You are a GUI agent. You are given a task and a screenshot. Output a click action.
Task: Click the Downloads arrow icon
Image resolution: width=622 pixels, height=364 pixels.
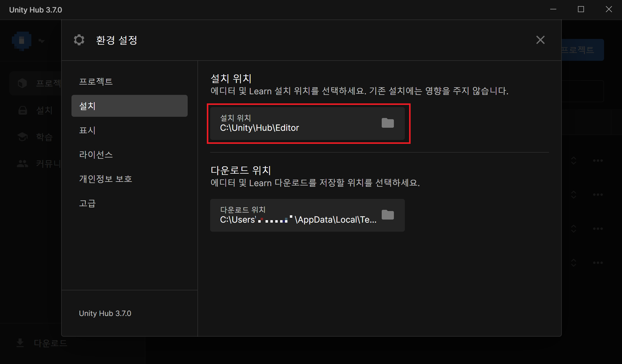coord(20,343)
